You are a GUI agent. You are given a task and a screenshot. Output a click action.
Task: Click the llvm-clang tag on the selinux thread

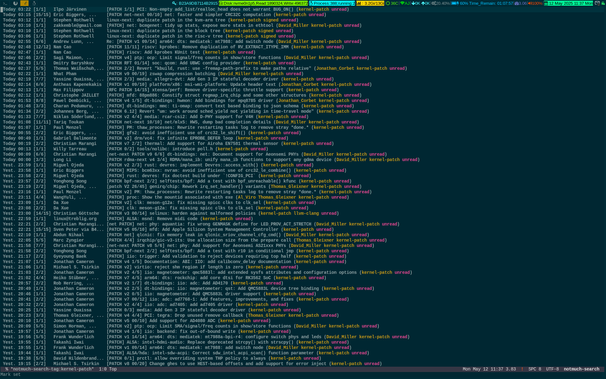click(x=306, y=213)
